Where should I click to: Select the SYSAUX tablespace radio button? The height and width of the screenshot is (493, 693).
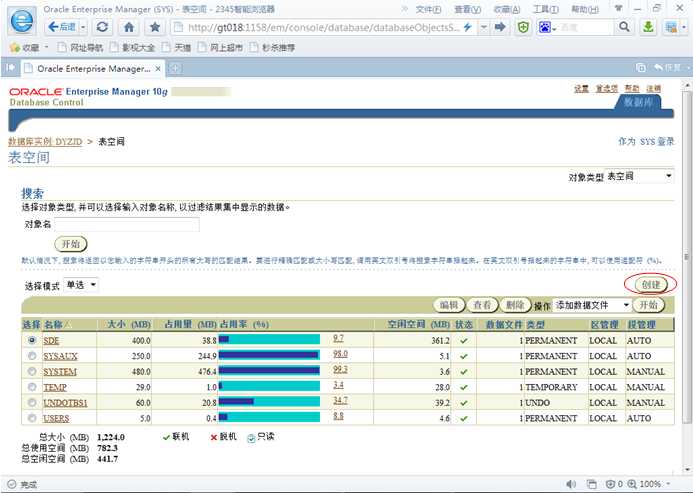[32, 356]
